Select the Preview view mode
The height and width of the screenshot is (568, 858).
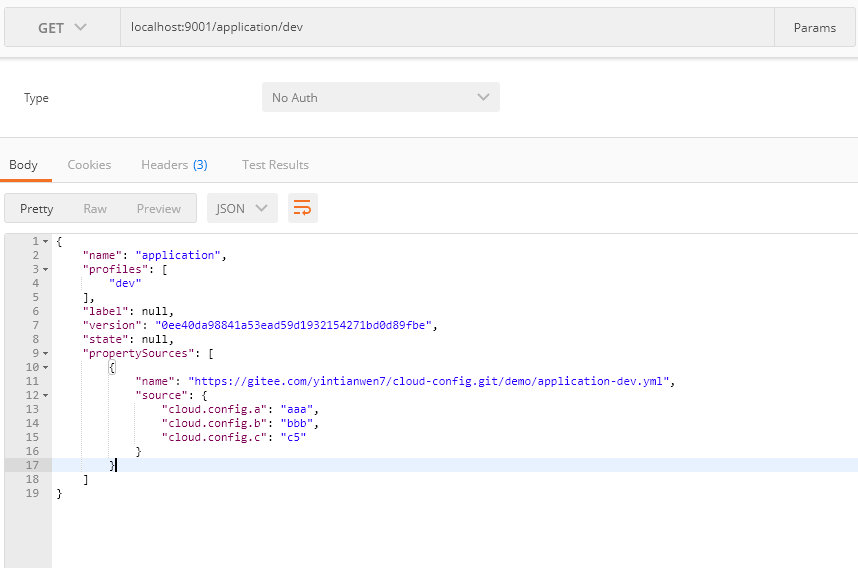pos(159,208)
